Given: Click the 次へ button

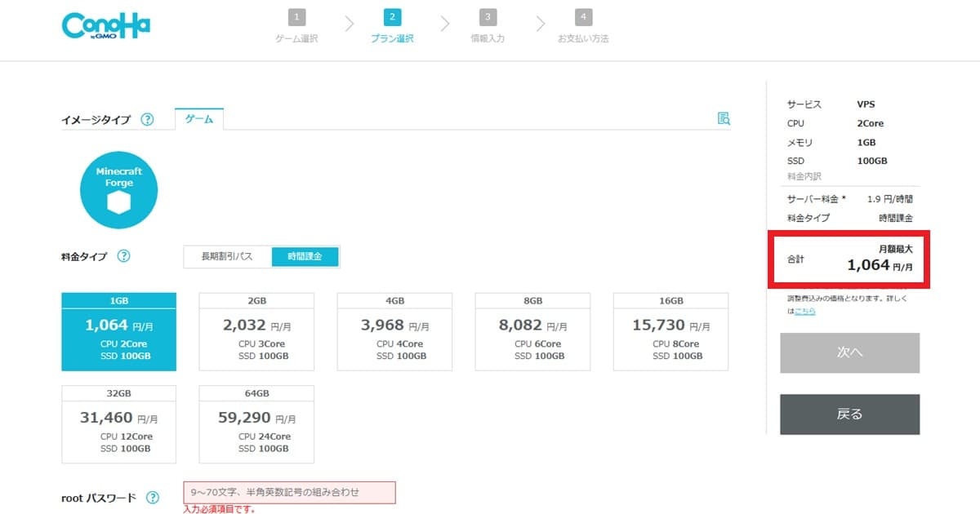Looking at the screenshot, I should coord(850,352).
